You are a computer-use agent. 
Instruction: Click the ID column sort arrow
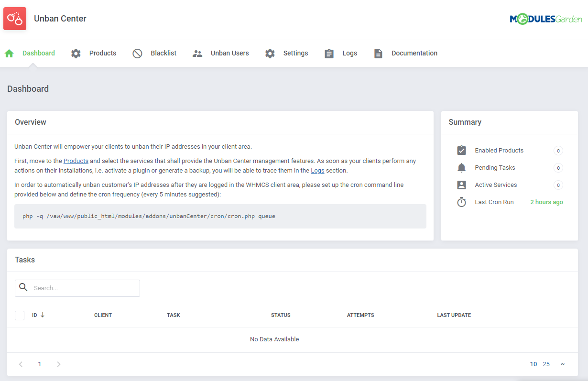(x=43, y=315)
